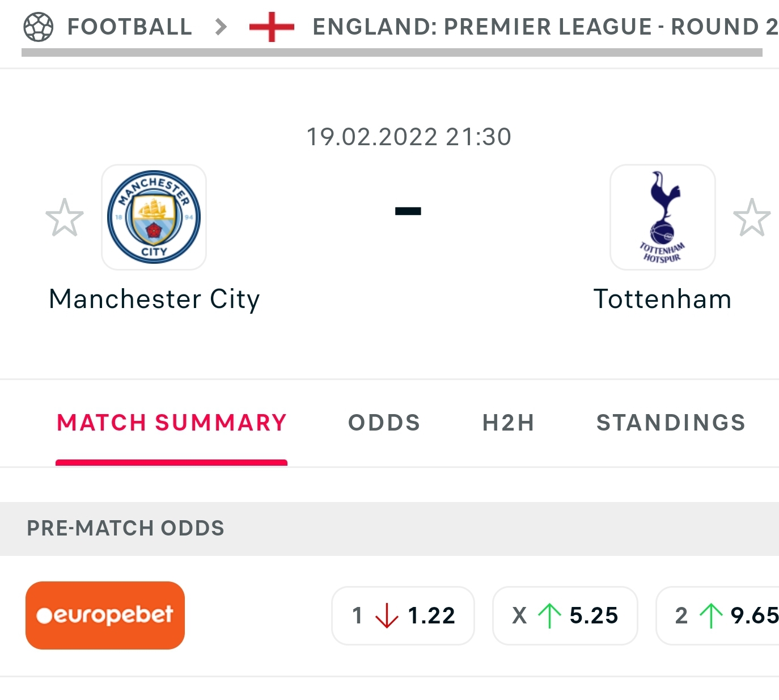The width and height of the screenshot is (779, 700).
Task: Open Tottenham Hotspur club crest
Action: click(662, 217)
